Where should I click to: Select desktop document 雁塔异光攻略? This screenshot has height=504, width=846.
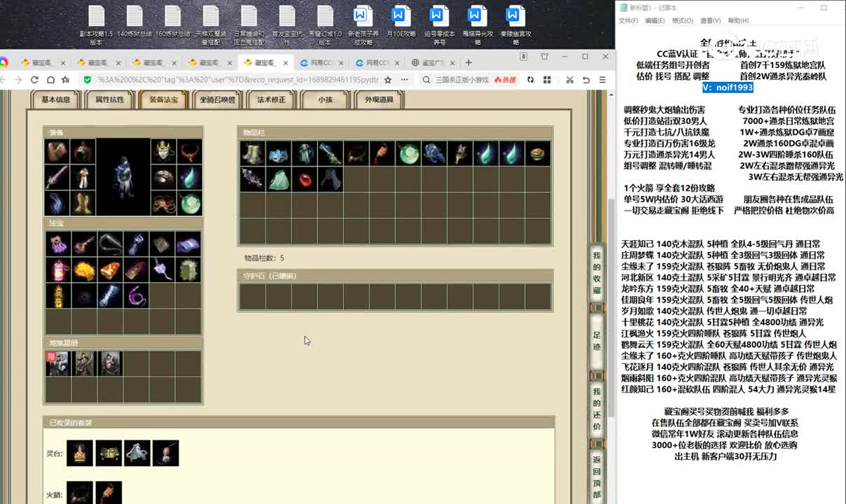pos(477,26)
